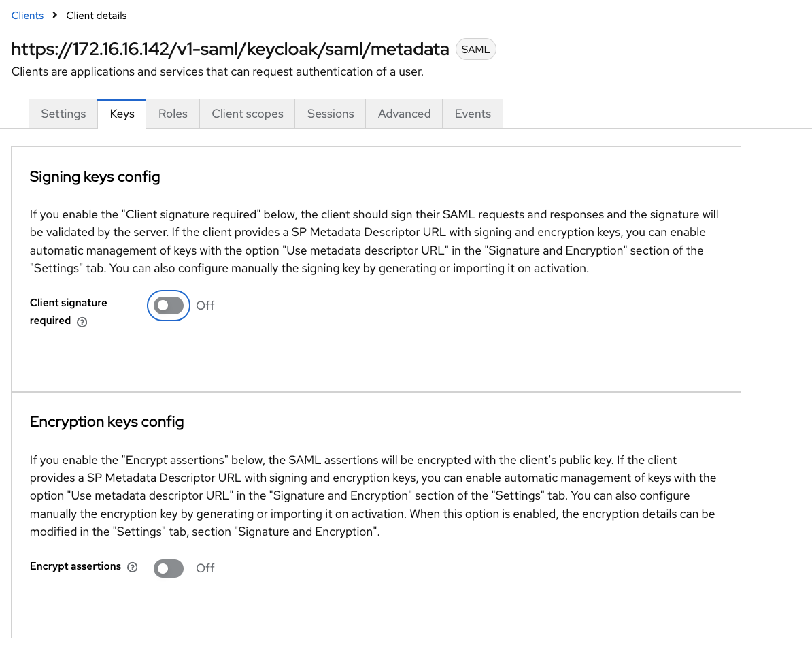Select the Keys tab
Screen dimensions: 812x654
coord(122,114)
